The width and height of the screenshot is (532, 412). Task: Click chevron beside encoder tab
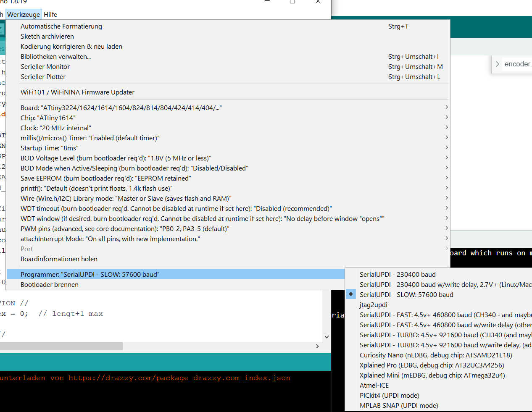point(498,64)
